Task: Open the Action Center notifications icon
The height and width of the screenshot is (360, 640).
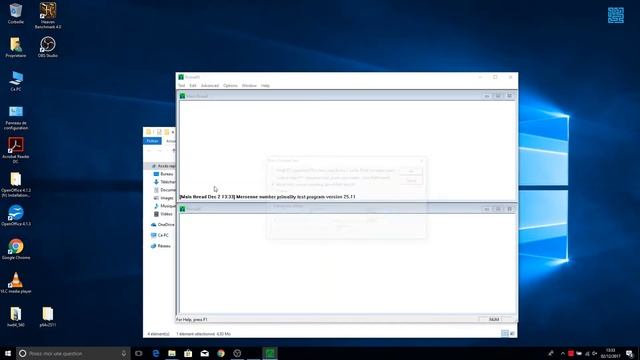Action: click(x=630, y=353)
